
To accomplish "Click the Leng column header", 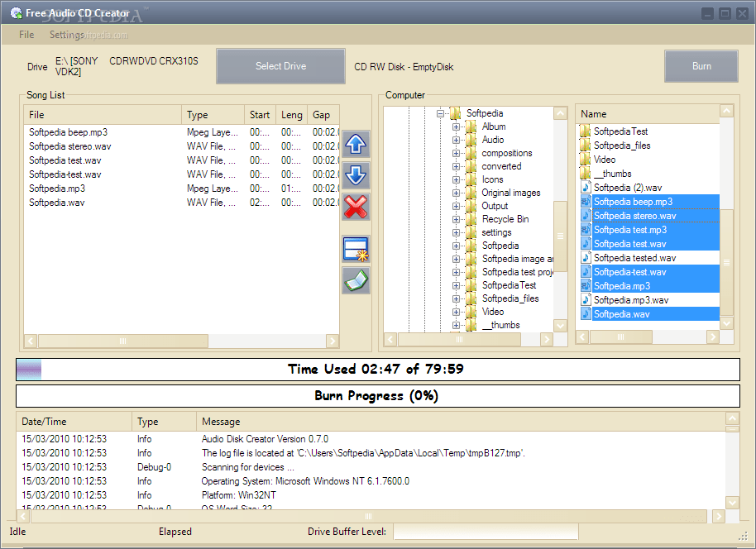I will click(291, 115).
